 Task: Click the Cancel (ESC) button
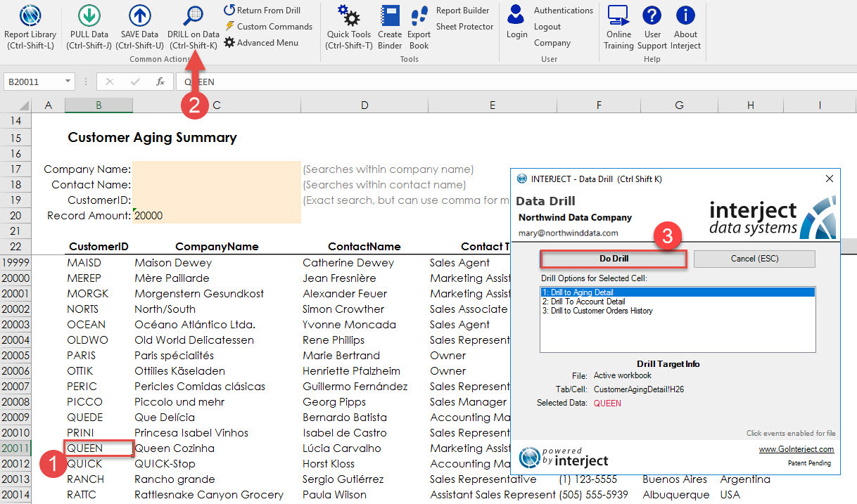pos(754,259)
